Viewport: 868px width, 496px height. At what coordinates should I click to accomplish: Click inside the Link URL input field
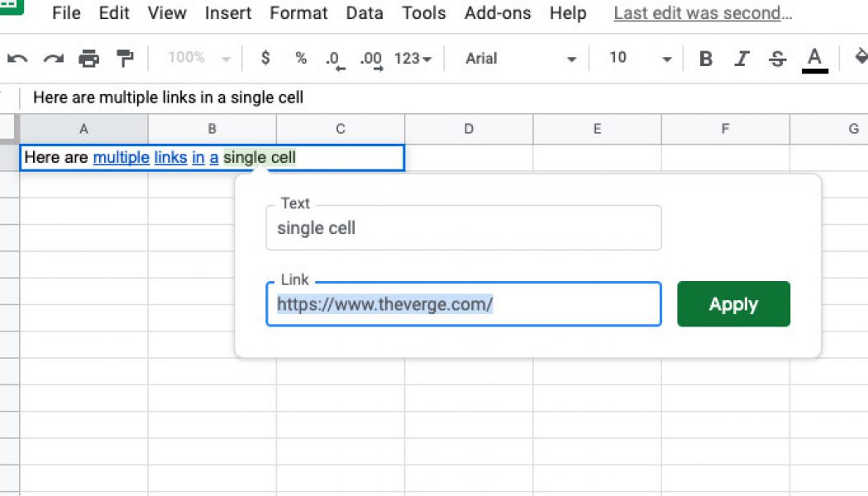463,304
